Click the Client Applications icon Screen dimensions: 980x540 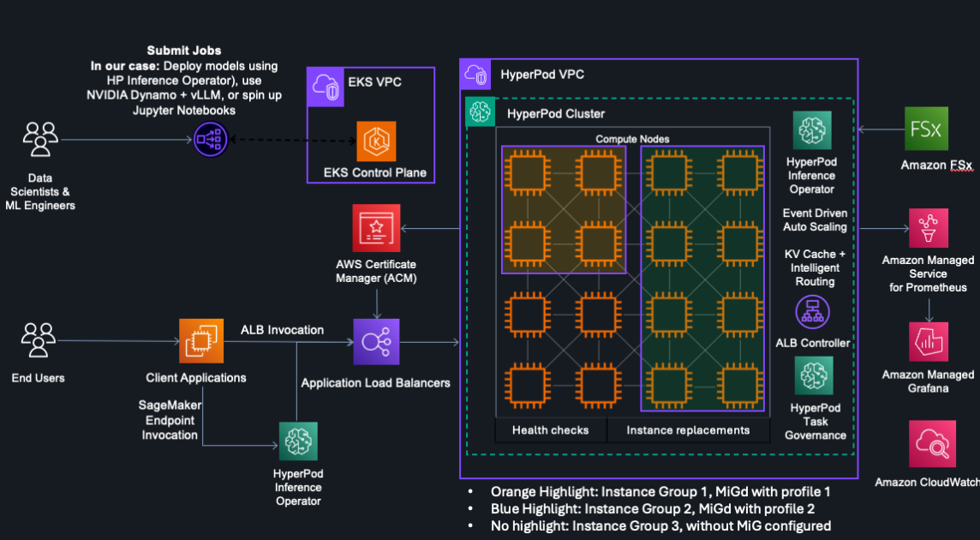200,340
